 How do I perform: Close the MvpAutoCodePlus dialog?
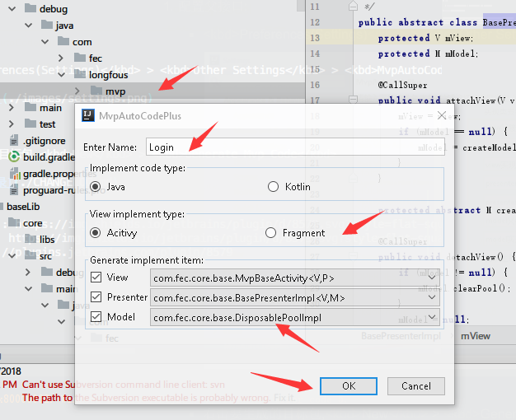442,115
